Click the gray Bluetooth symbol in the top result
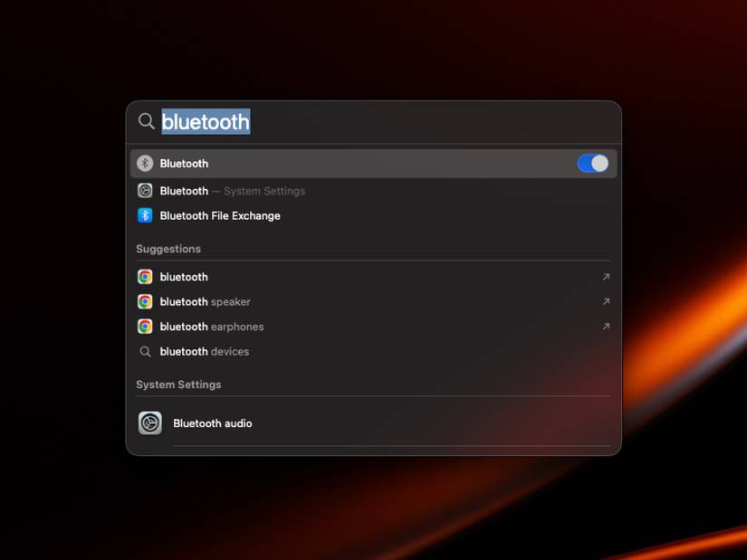This screenshot has width=747, height=560. coord(145,164)
